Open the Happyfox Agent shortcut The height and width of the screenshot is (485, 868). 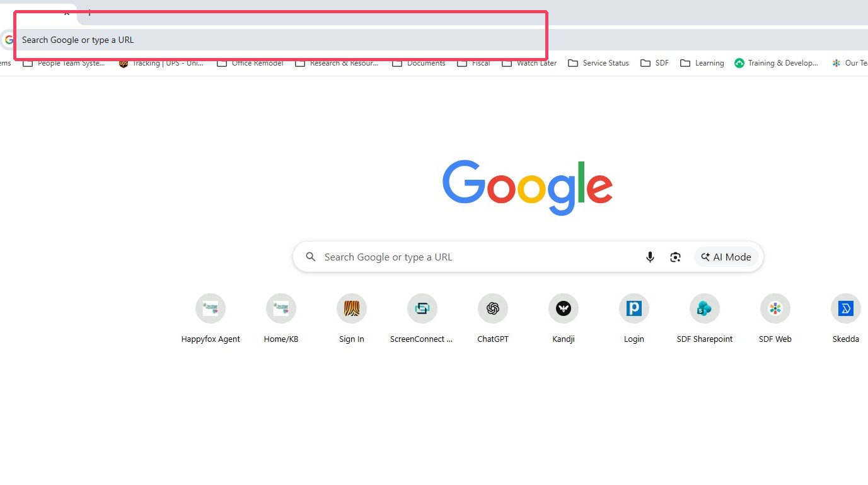pos(211,319)
